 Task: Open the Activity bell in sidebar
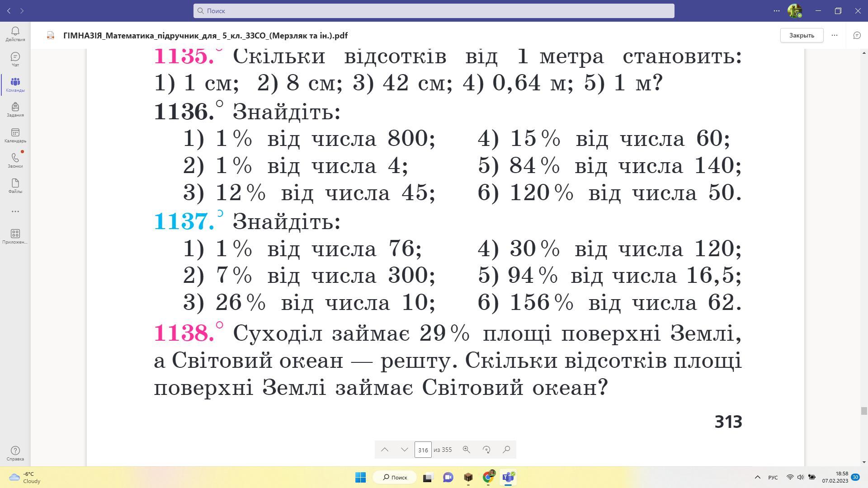[15, 33]
